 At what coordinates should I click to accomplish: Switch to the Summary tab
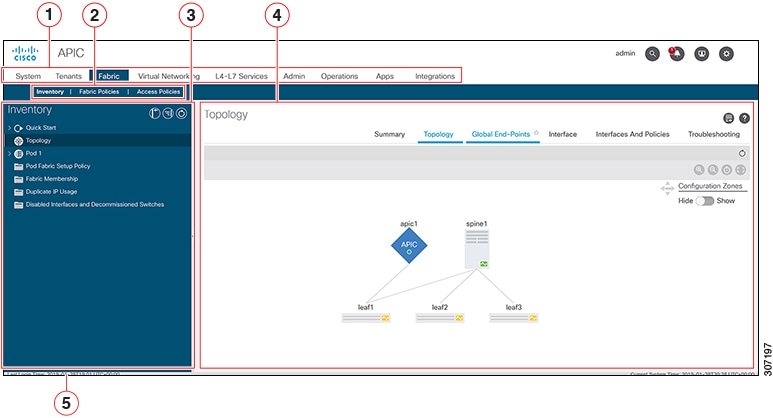click(x=389, y=134)
